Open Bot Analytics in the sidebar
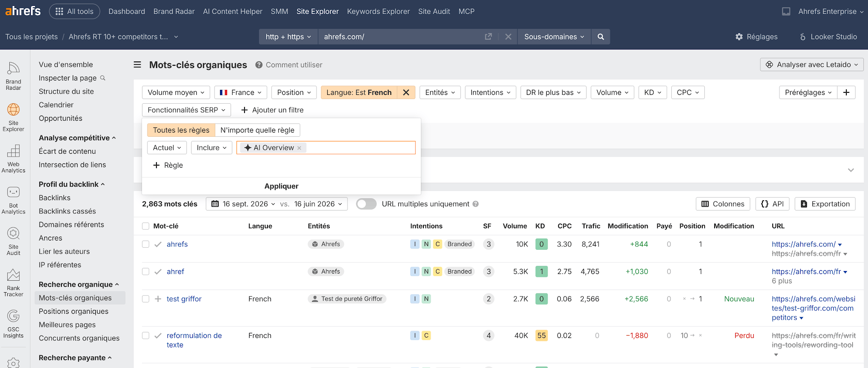The width and height of the screenshot is (868, 368). pyautogui.click(x=13, y=200)
